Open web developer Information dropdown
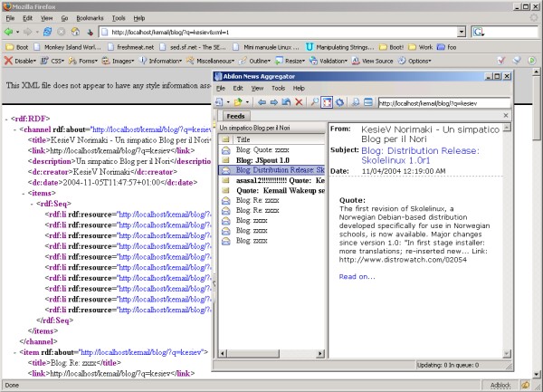Image resolution: width=543 pixels, height=392 pixels. tap(160, 61)
